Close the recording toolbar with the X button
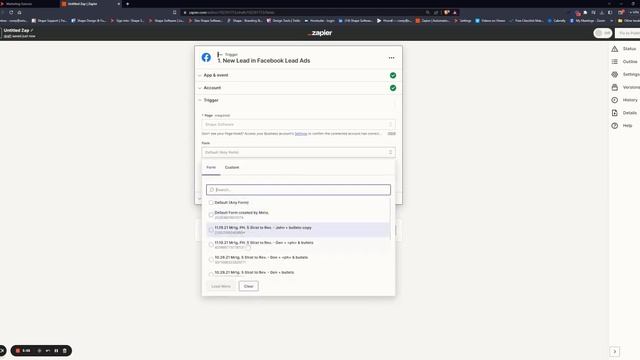Viewport: 640px width, 360px height. point(2,351)
